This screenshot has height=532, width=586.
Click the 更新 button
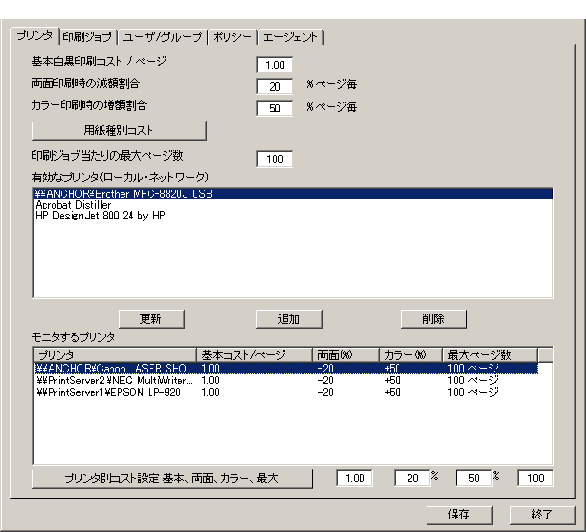(x=152, y=319)
